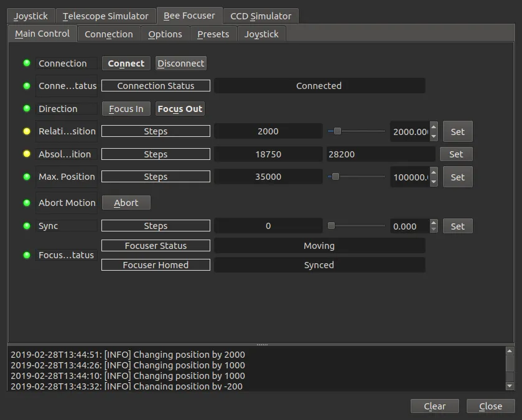
Task: Open the CCD Simulator tab
Action: tap(261, 16)
